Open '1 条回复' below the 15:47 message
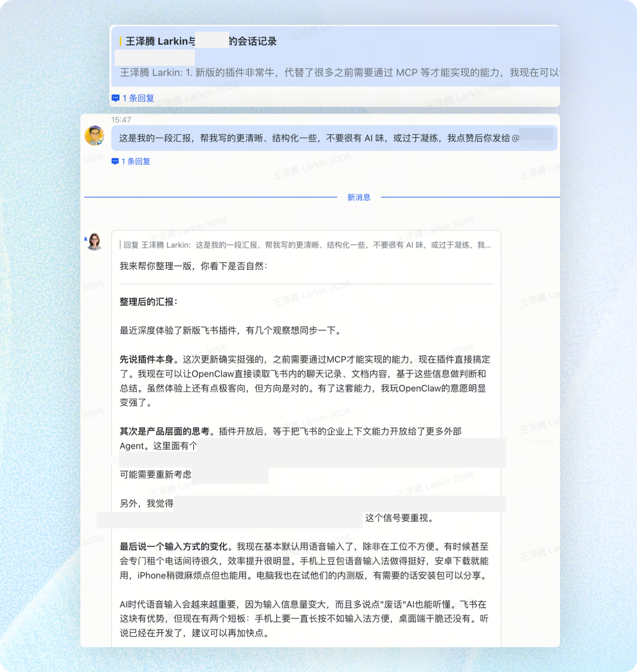 pyautogui.click(x=136, y=161)
